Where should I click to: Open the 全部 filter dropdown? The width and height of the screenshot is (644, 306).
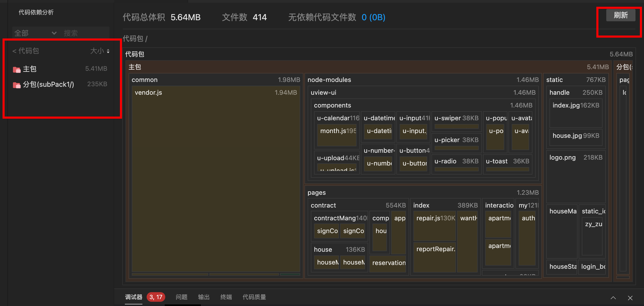coord(35,33)
